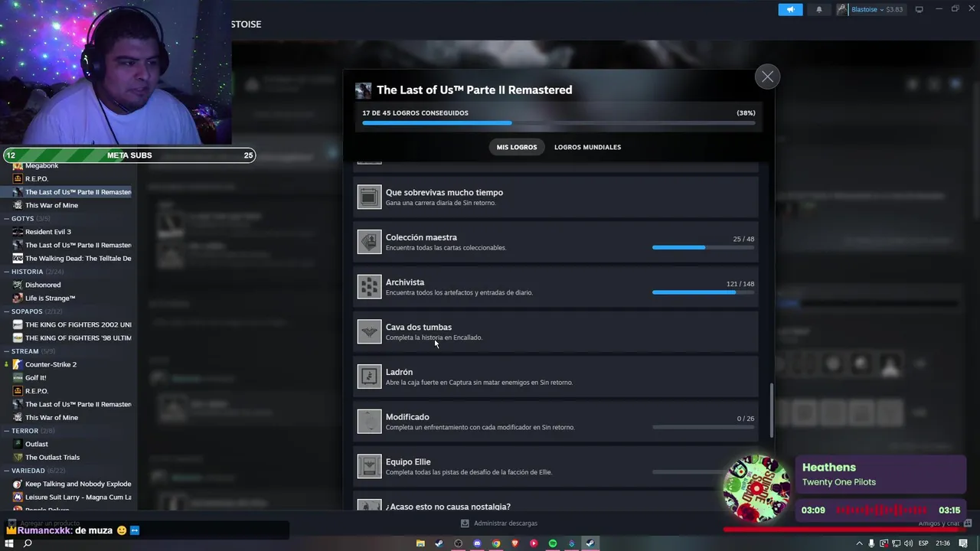Click the Ladrón achievement title text
This screenshot has width=980, height=551.
399,372
